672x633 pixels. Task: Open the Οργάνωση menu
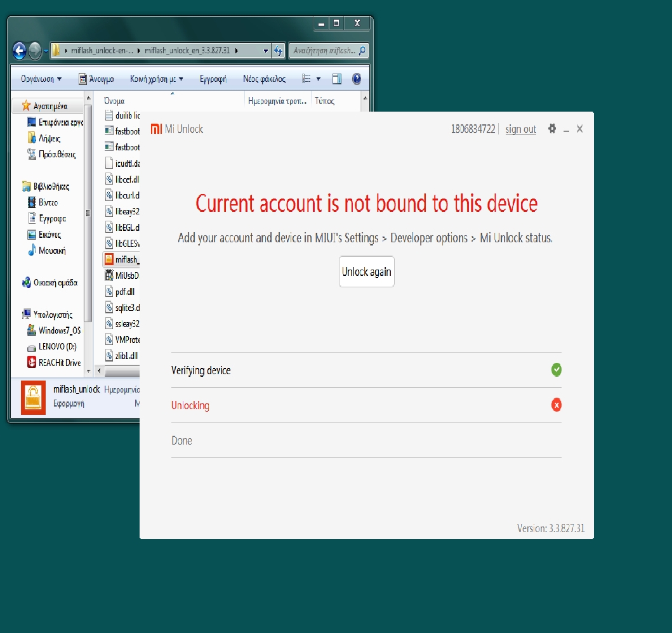coord(41,79)
